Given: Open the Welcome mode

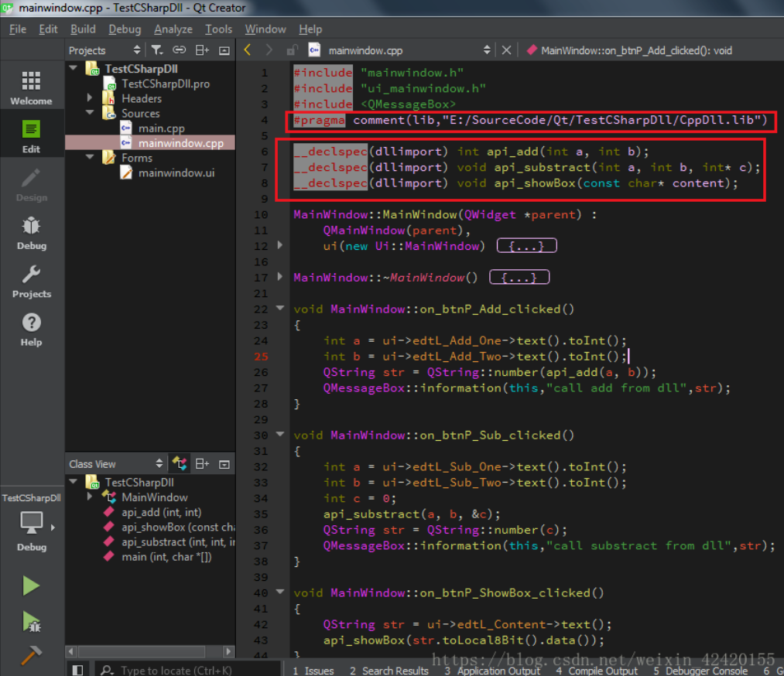Looking at the screenshot, I should click(31, 88).
